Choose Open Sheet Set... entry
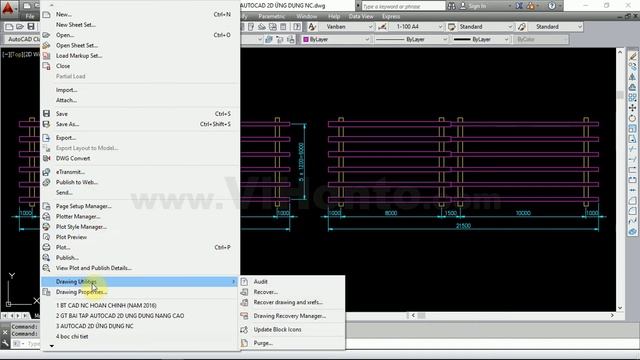This screenshot has width=640, height=360. 139,45
